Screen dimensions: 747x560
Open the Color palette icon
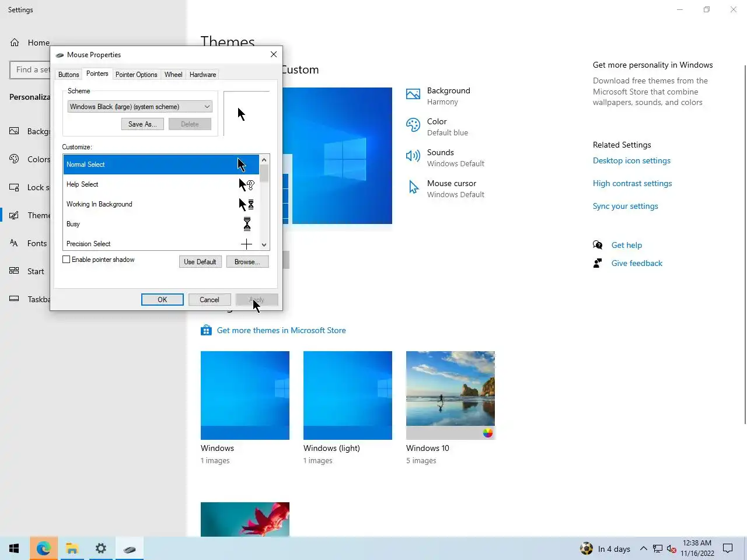click(x=413, y=125)
